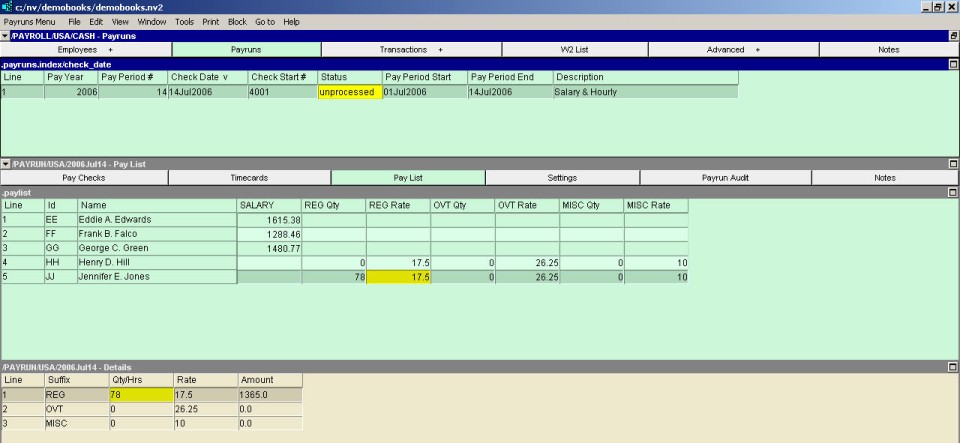
Task: Expand the Advanced tab options
Action: 733,49
